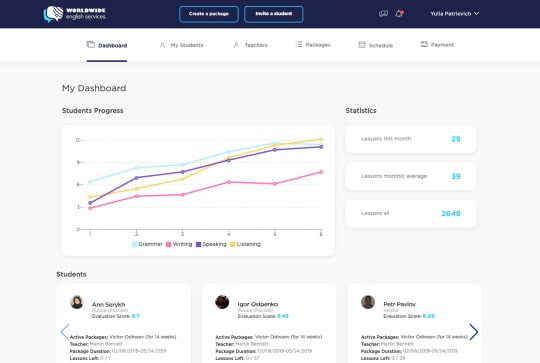The image size is (540, 363).
Task: Click the Teachers person icon
Action: pos(236,45)
